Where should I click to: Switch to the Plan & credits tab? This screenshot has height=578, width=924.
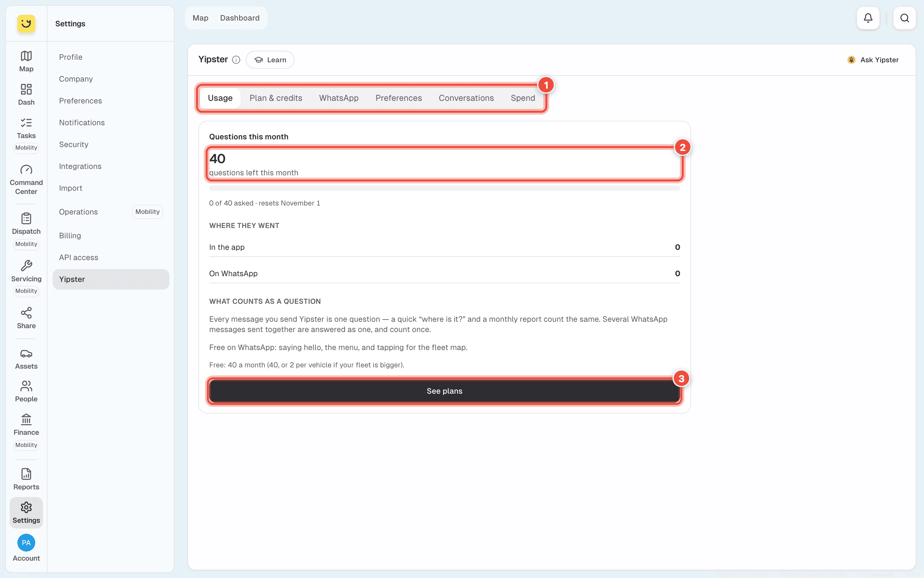276,98
